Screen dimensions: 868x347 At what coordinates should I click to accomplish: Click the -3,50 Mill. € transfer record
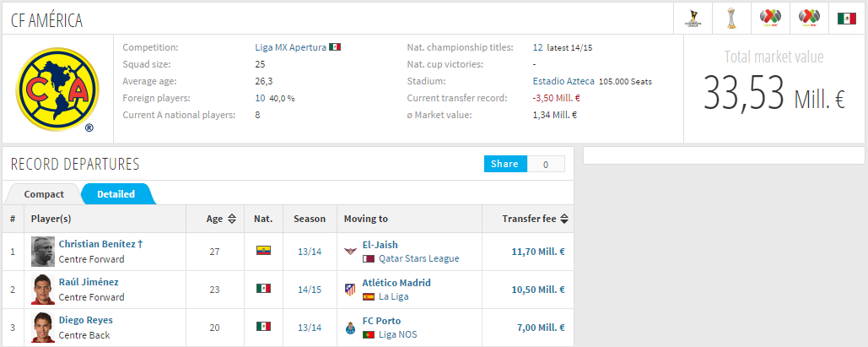pos(557,98)
